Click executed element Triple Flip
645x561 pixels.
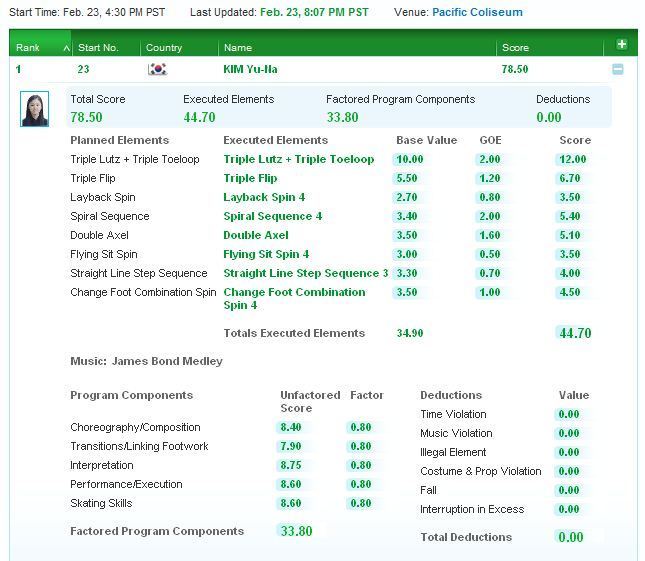[250, 178]
